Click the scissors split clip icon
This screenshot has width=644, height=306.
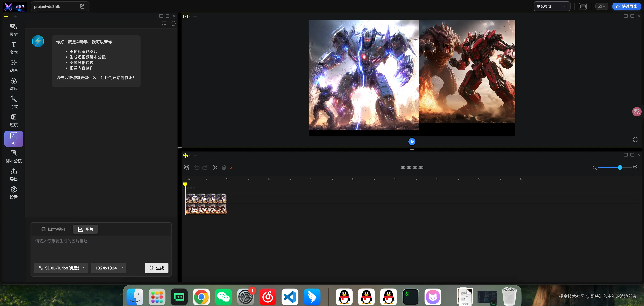pyautogui.click(x=215, y=167)
